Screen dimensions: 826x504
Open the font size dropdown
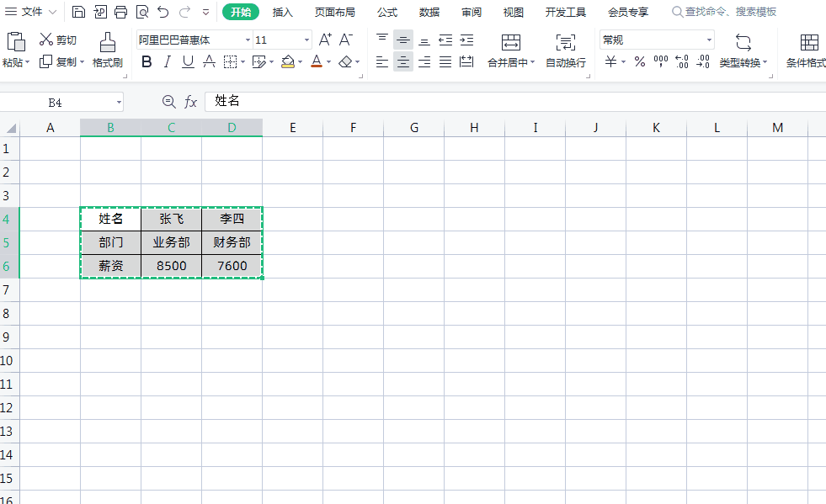(x=306, y=40)
